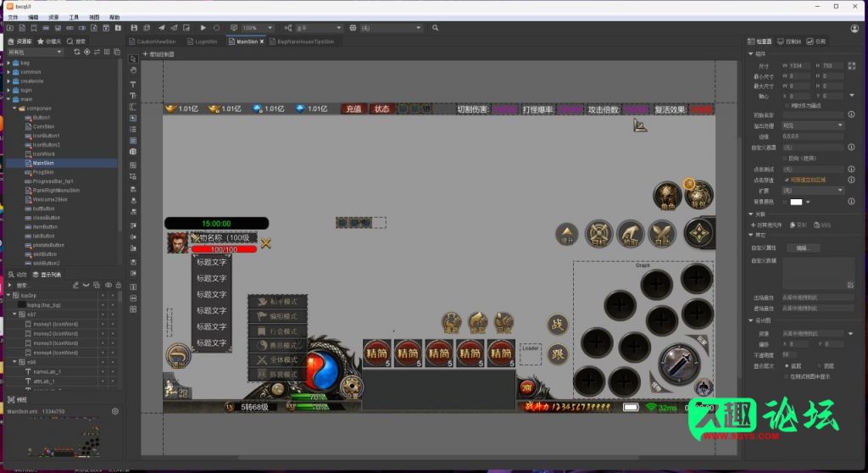Select the 底层 radio option

tap(787, 366)
